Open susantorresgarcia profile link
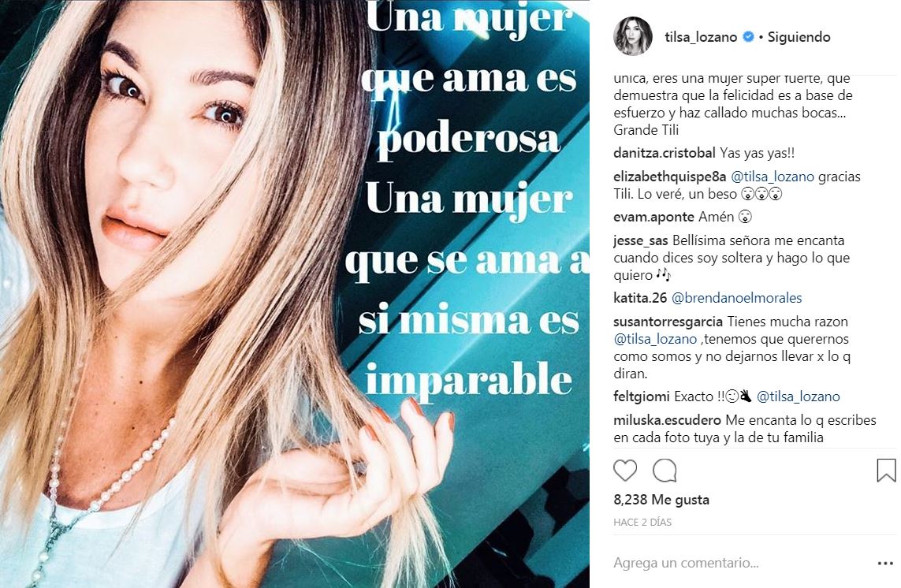The height and width of the screenshot is (588, 901). click(668, 322)
